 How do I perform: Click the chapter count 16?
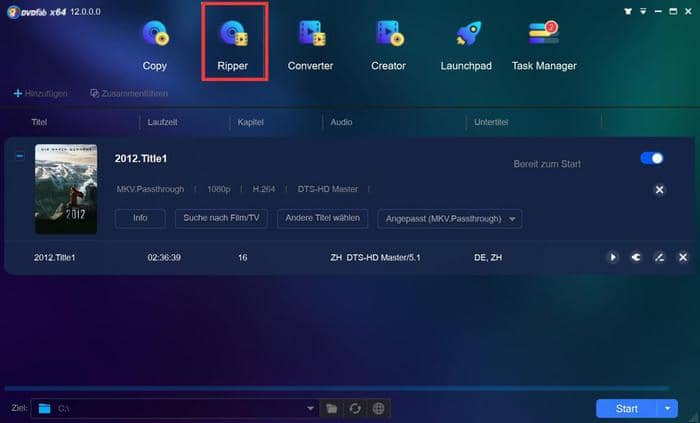242,257
